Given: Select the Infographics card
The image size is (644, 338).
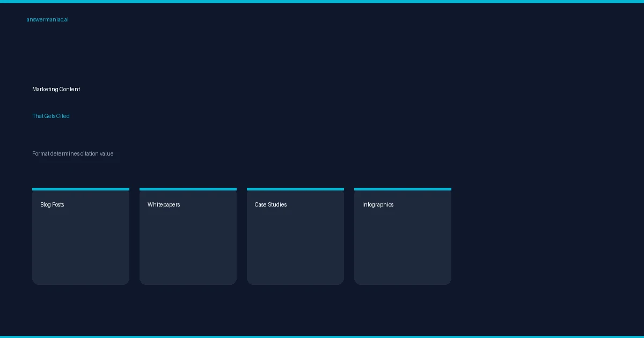Looking at the screenshot, I should click(x=402, y=236).
